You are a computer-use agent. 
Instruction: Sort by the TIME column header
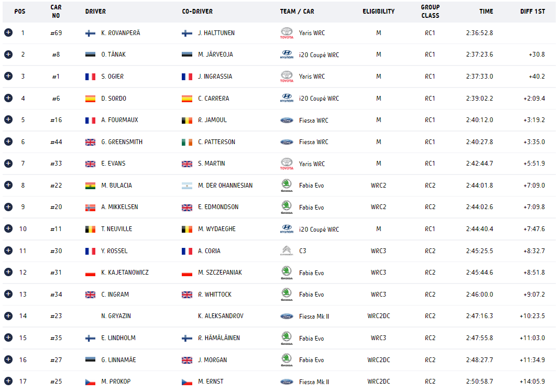pos(486,12)
